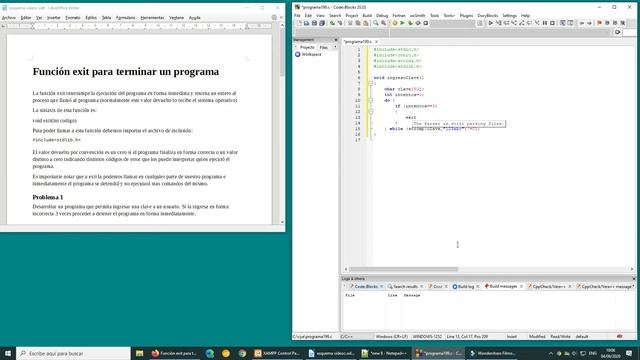Click the Find magnifier icon in Code::Blocks
640x360 pixels.
376,23
